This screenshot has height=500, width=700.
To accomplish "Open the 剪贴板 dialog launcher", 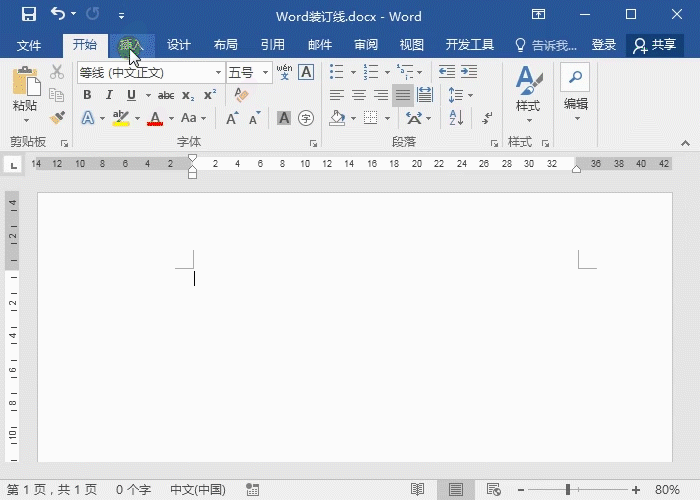I will click(64, 143).
